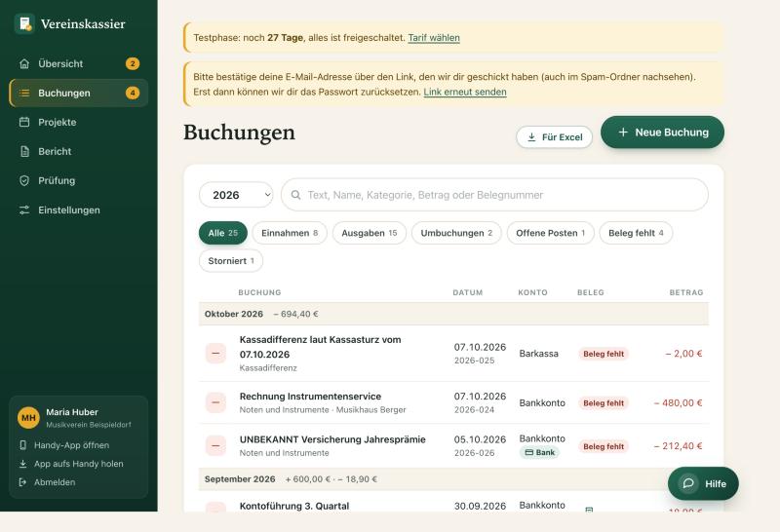Click the Vereinskassier logo icon
The width and height of the screenshot is (780, 532).
[x=24, y=23]
